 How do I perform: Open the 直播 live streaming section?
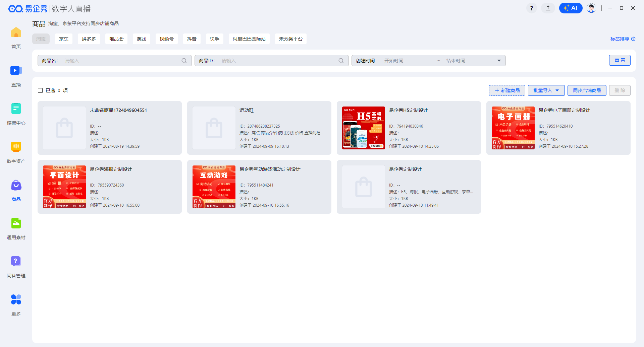[x=16, y=71]
